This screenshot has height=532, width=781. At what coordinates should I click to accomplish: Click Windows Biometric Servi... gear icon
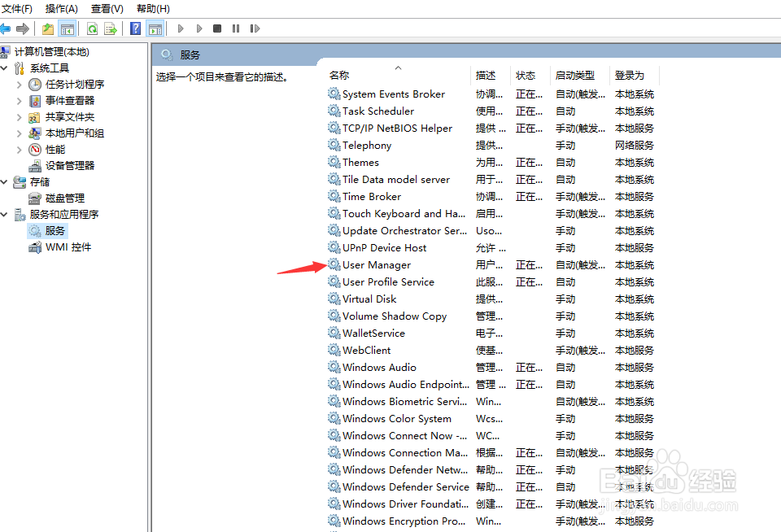point(334,402)
